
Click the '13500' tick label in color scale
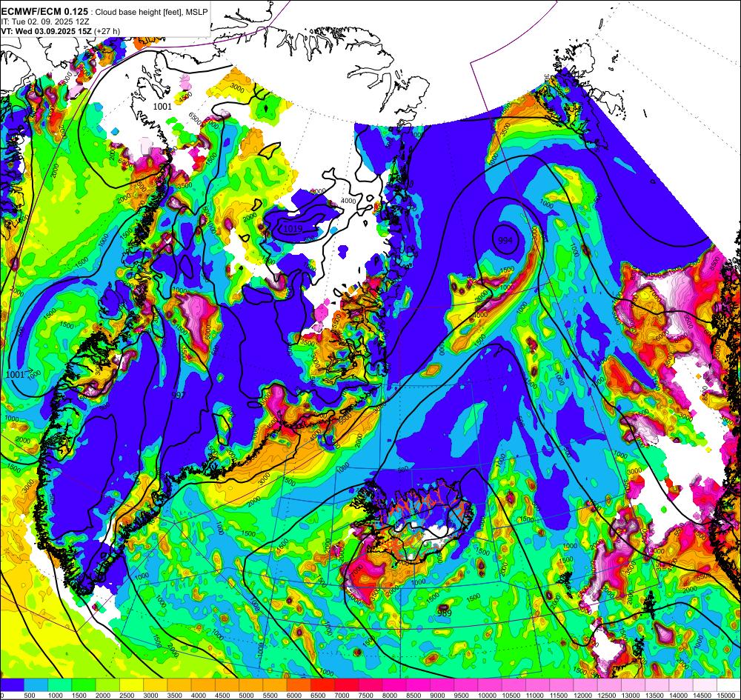point(654,696)
